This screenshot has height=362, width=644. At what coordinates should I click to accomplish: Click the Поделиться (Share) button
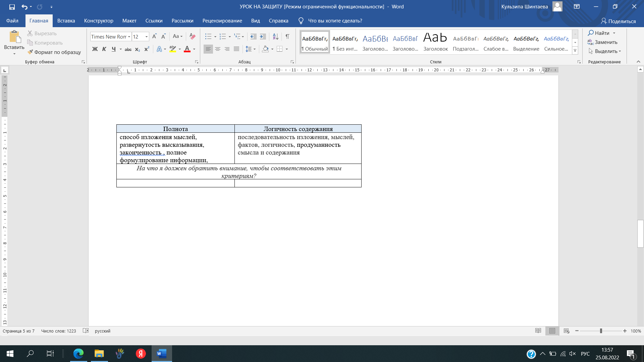pyautogui.click(x=618, y=21)
